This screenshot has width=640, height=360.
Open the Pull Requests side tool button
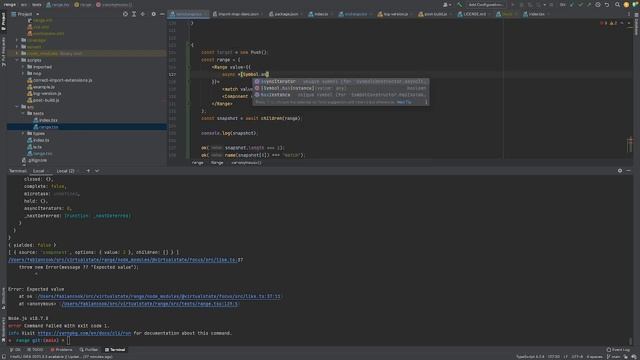(x=3, y=51)
